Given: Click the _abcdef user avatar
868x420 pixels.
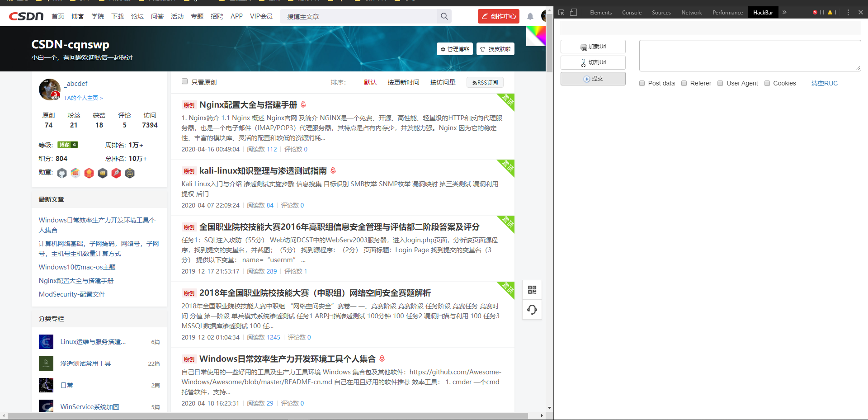Looking at the screenshot, I should point(50,90).
